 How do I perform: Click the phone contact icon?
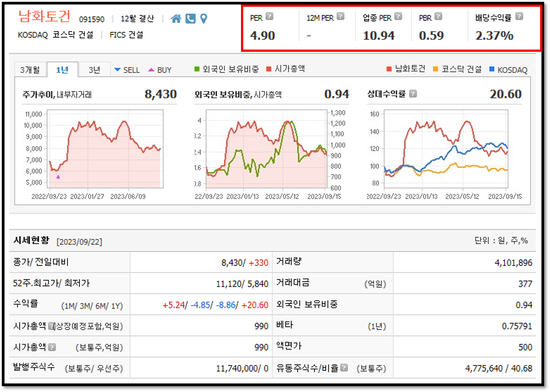tap(191, 18)
